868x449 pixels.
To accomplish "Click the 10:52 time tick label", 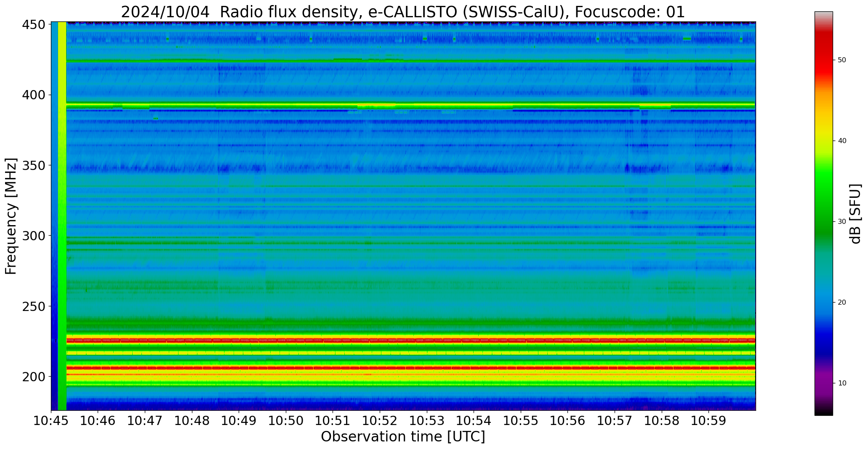I will [380, 420].
